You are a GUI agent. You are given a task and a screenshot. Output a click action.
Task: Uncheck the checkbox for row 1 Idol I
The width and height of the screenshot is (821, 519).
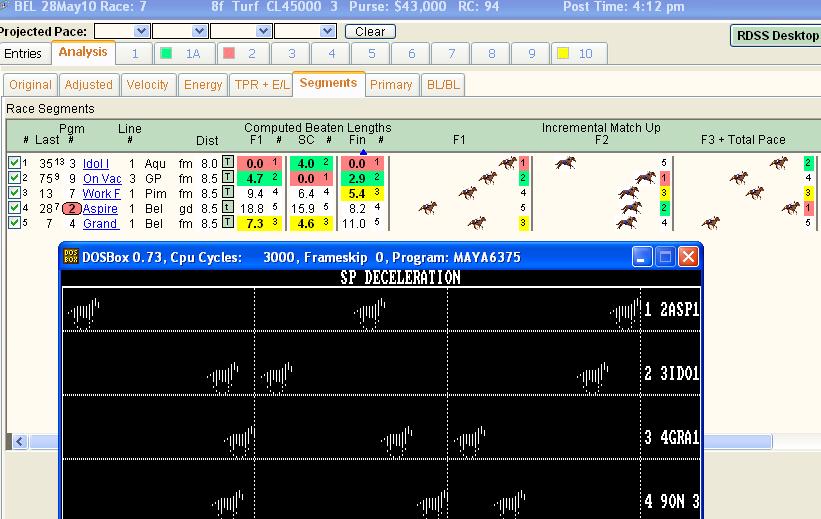coord(14,163)
